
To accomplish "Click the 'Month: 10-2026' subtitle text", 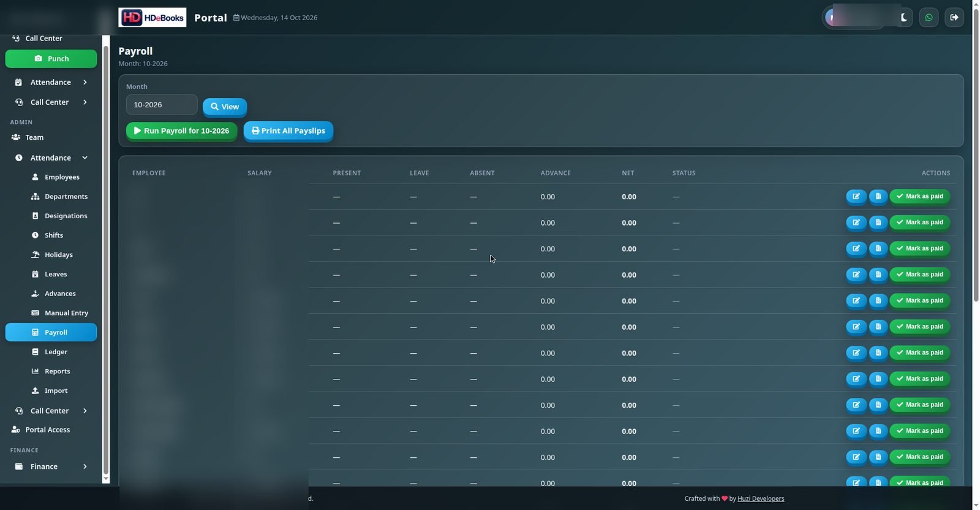I will point(143,64).
